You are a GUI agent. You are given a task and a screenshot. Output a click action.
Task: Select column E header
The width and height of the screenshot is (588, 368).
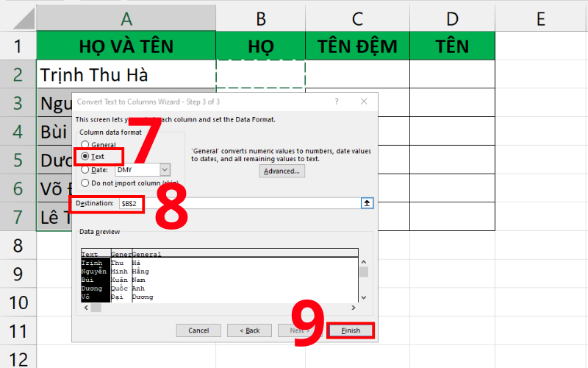(x=541, y=18)
